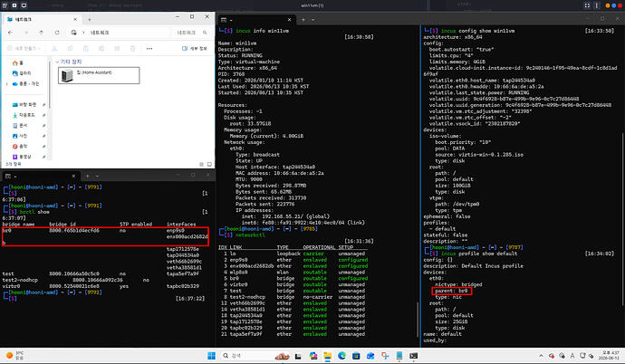Click the display icon in VM viewer top bar
The image size is (625, 364).
click(24, 5)
